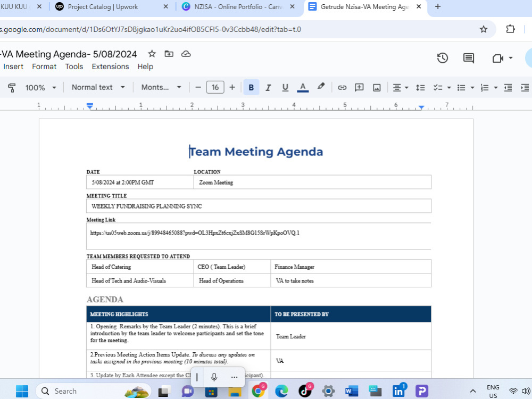The image size is (532, 399).
Task: Click the add comment icon in toolbar
Action: tap(359, 88)
